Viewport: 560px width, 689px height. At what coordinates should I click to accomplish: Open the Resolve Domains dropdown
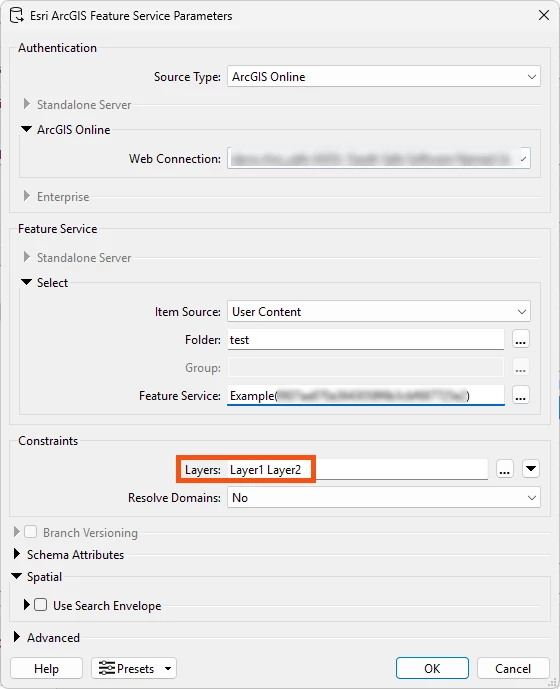coord(384,498)
